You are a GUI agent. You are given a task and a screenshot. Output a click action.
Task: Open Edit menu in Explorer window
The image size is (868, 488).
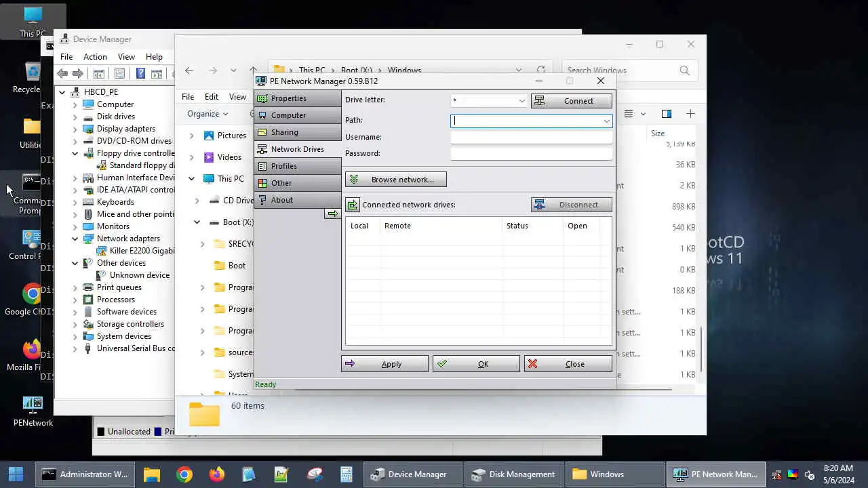pos(212,97)
